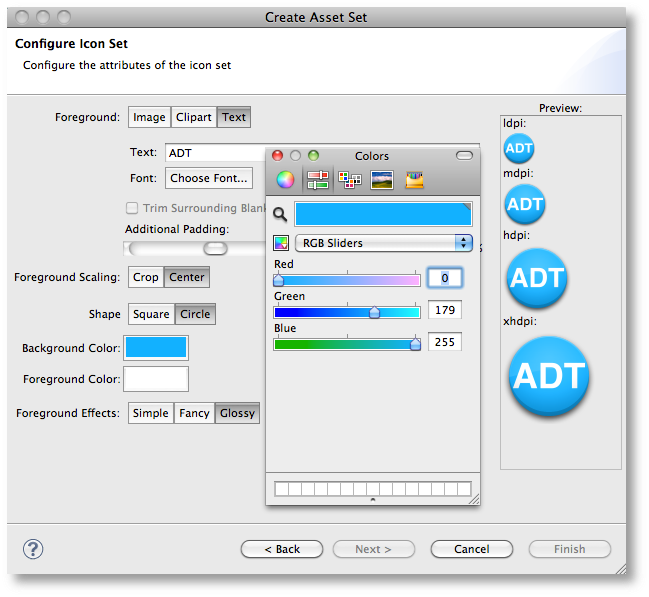This screenshot has width=649, height=597.
Task: Select the image palettes picker mode
Action: pos(382,180)
